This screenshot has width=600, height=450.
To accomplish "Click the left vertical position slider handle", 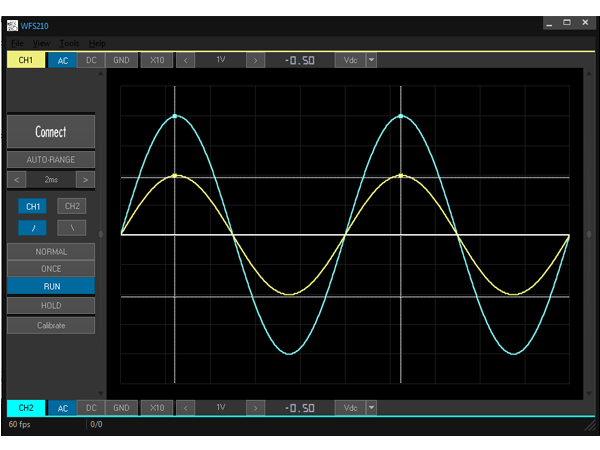I will (x=101, y=234).
